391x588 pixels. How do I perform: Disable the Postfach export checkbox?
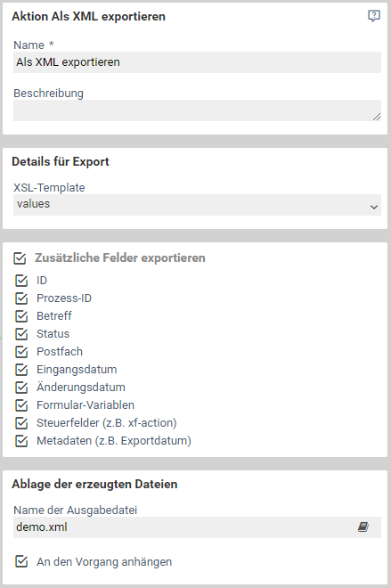[21, 352]
